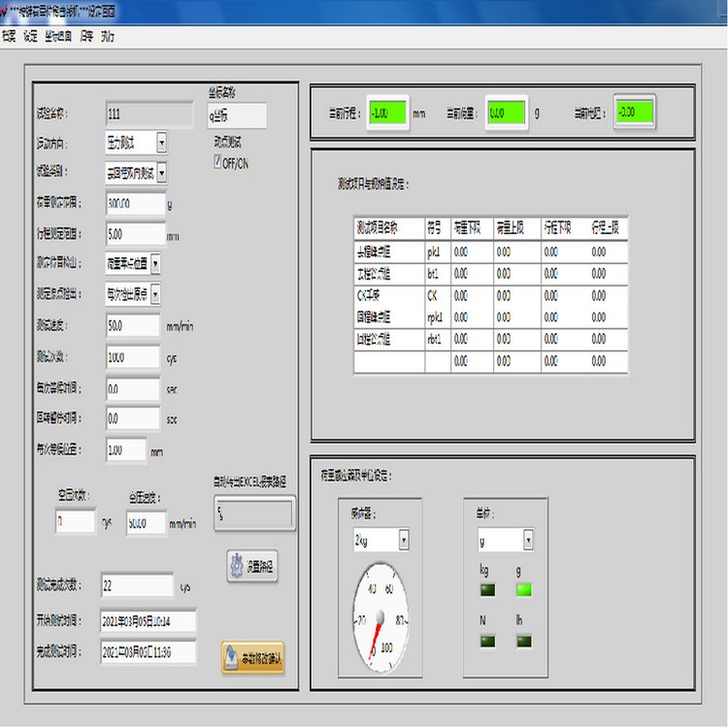Click the green current load display in g
Screen dimensions: 728x728
coord(507,113)
